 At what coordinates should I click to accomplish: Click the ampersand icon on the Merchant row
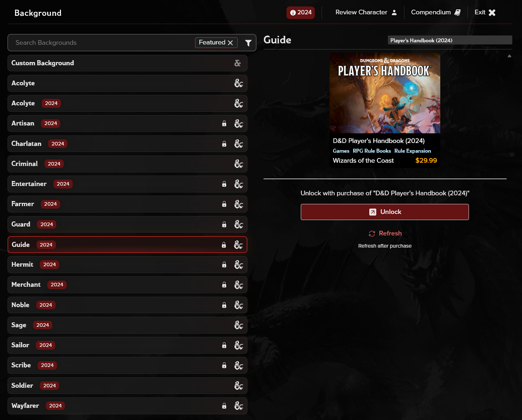tap(238, 285)
